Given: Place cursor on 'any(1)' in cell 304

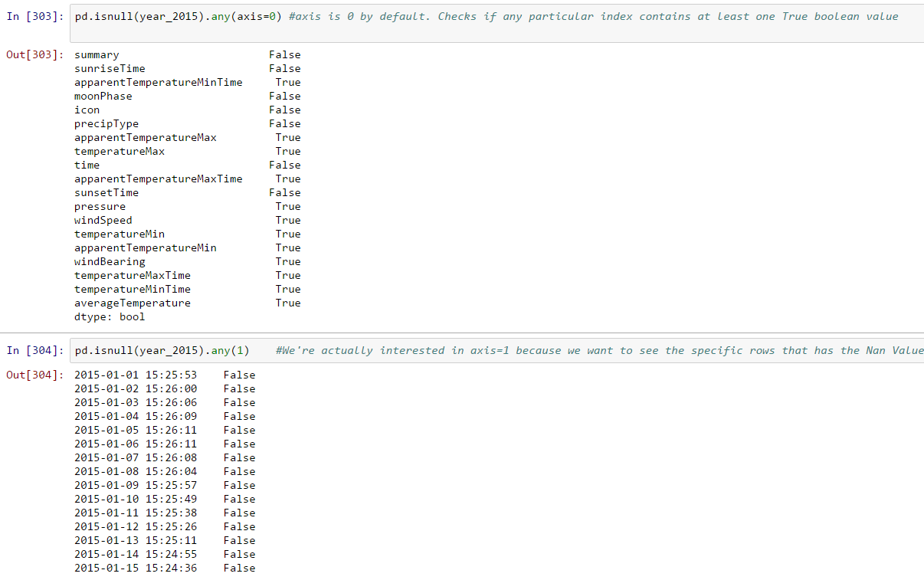Looking at the screenshot, I should pos(231,351).
